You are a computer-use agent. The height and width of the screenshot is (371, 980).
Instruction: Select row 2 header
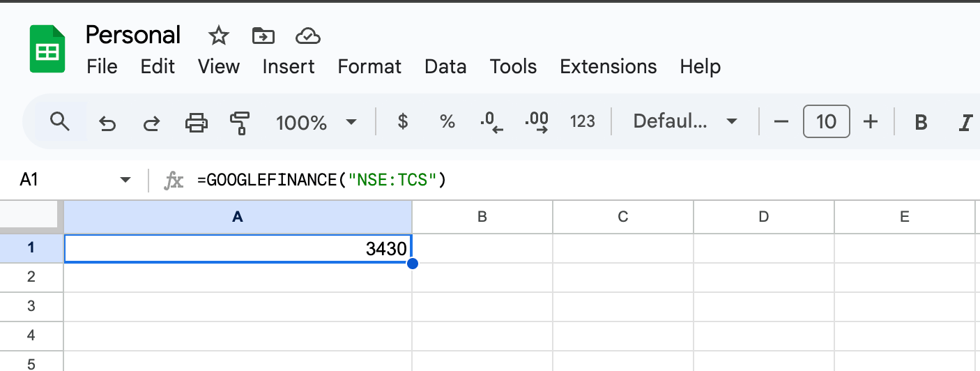tap(31, 277)
